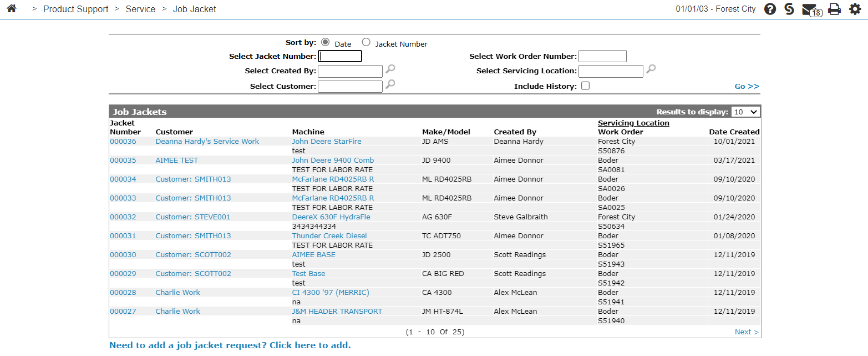
Task: Focus the Select Customer field
Action: click(350, 87)
